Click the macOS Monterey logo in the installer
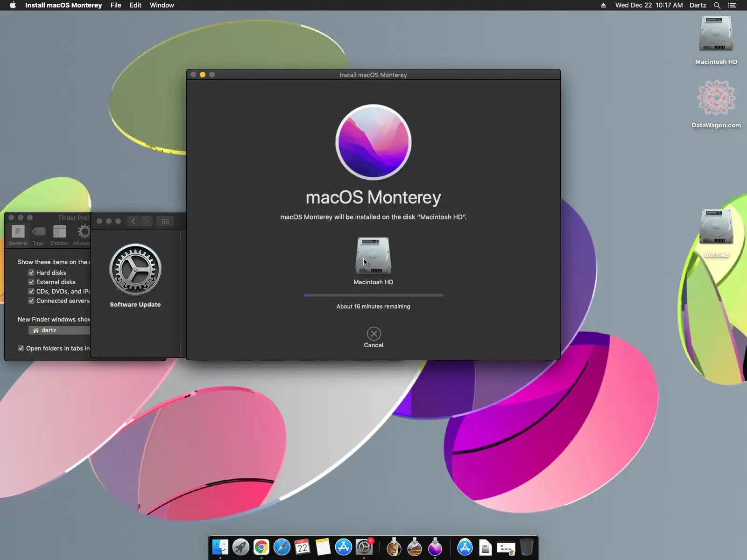The image size is (747, 560). (x=373, y=142)
